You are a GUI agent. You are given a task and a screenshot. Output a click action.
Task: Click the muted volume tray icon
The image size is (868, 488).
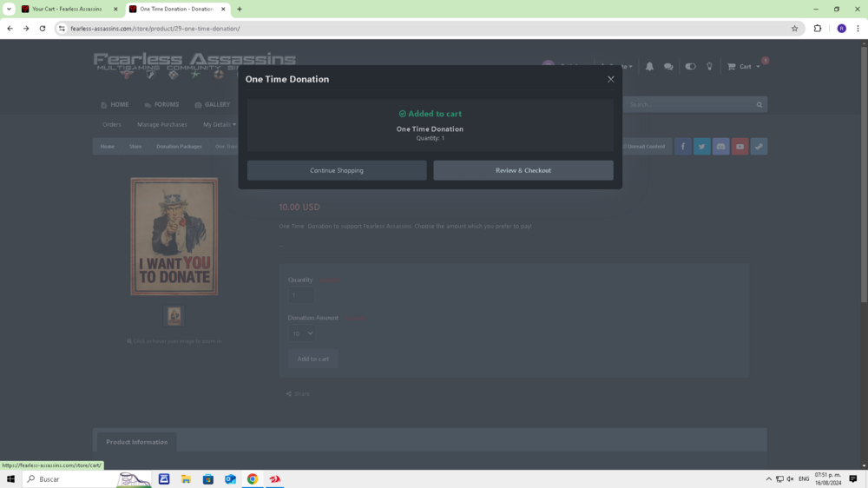click(x=790, y=479)
